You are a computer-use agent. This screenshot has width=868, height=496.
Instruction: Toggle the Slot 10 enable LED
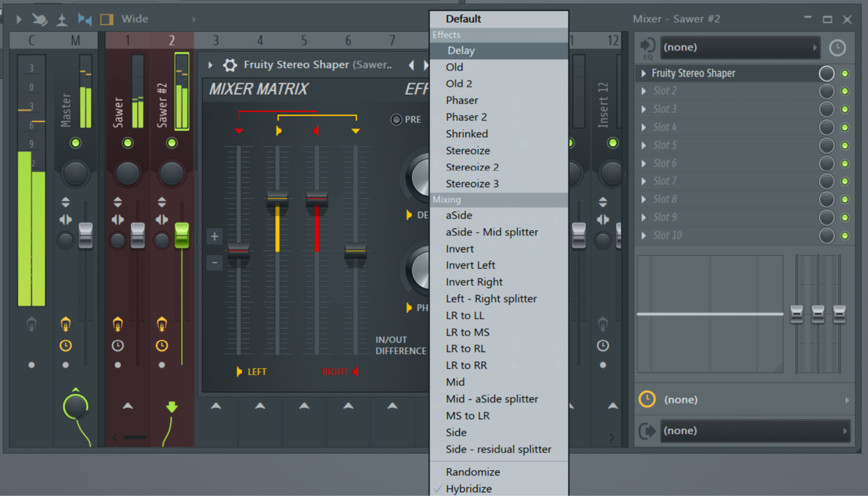click(x=845, y=236)
